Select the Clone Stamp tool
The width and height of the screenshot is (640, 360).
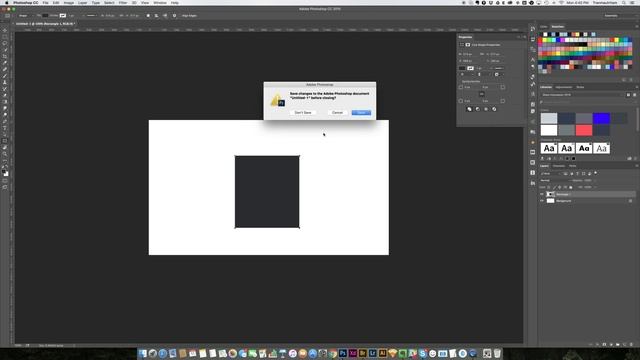tap(5, 82)
